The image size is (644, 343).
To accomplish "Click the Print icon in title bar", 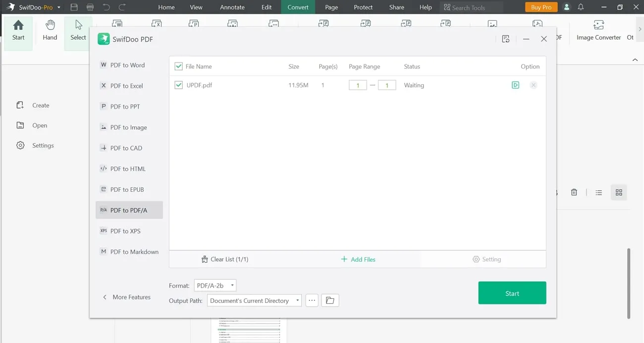I will coord(90,7).
